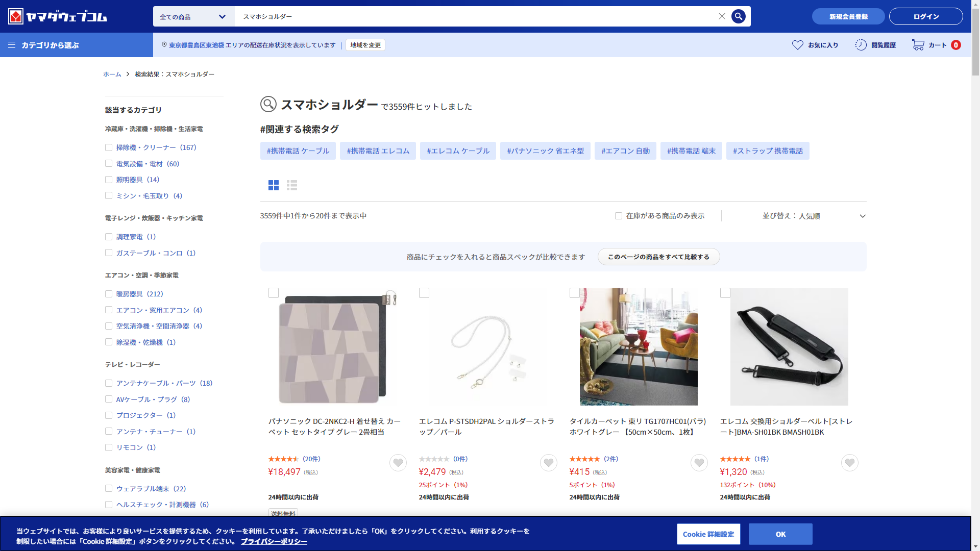Click the Yamada Webcom logo
This screenshot has width=980, height=551.
(x=58, y=16)
